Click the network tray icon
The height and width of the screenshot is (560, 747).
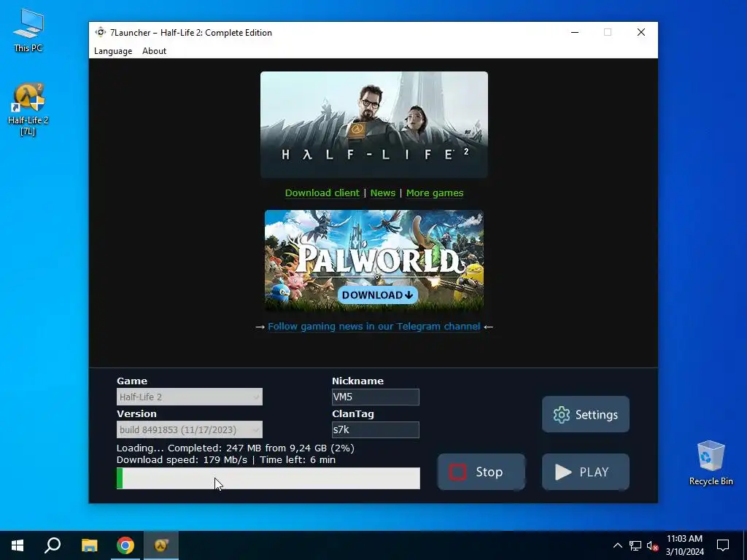tap(635, 545)
